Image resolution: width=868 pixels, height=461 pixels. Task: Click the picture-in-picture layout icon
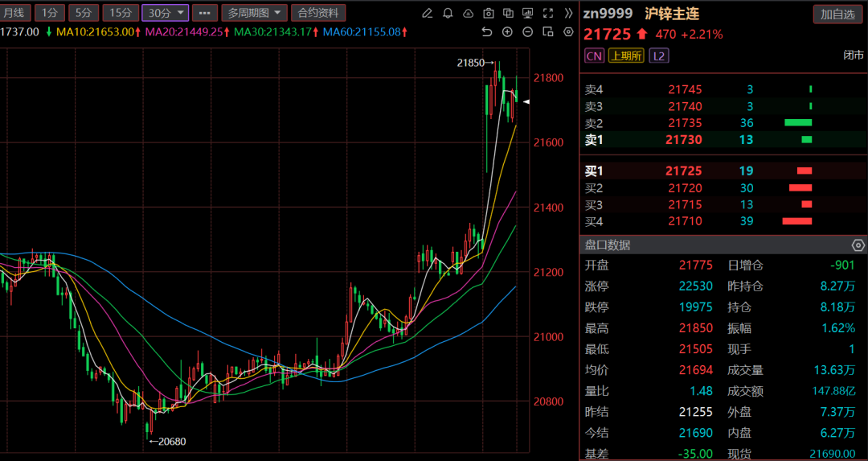point(548,32)
